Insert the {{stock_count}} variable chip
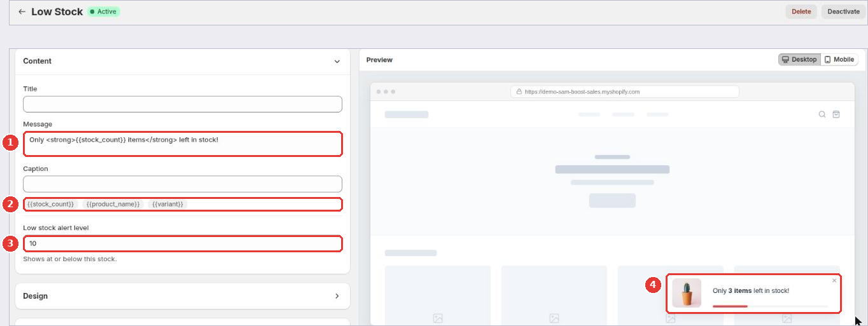 [51, 204]
